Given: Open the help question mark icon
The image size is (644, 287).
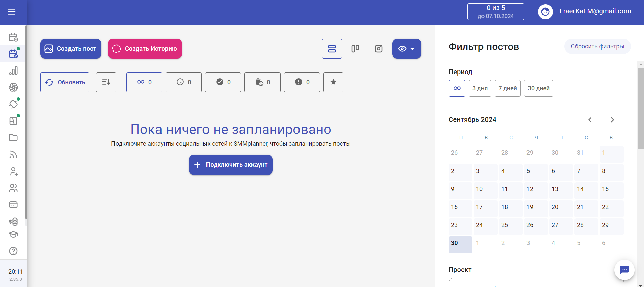Looking at the screenshot, I should (13, 251).
